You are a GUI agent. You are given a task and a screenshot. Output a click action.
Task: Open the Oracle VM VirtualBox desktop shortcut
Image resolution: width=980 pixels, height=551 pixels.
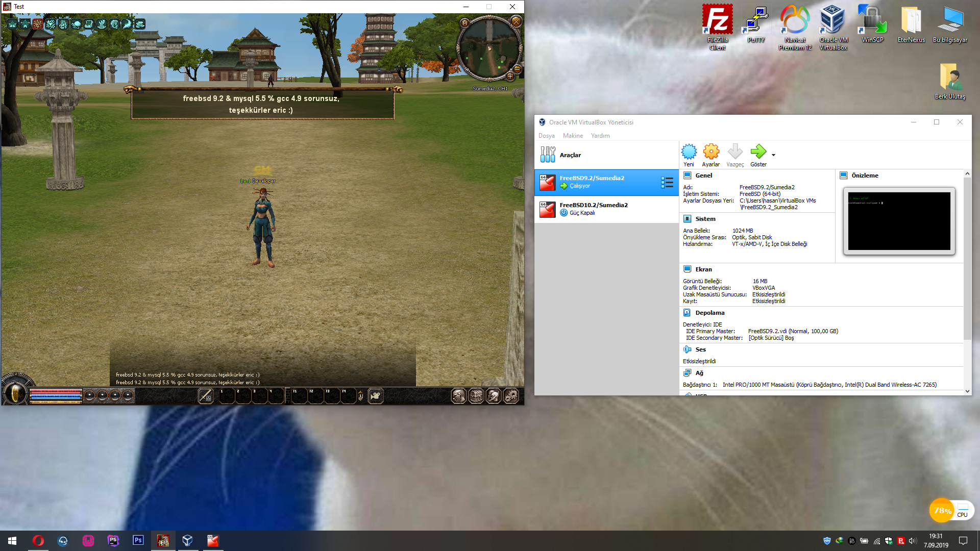coord(834,28)
